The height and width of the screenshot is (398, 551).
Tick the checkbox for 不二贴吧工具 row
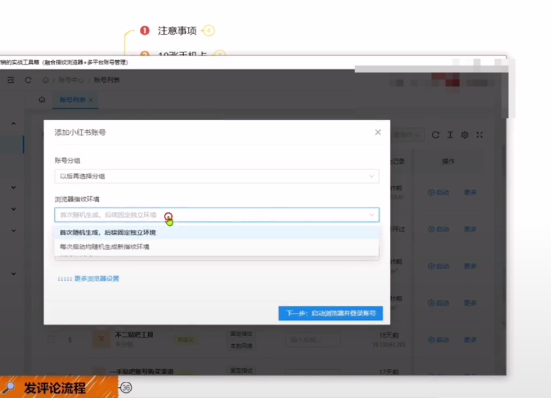coord(51,339)
